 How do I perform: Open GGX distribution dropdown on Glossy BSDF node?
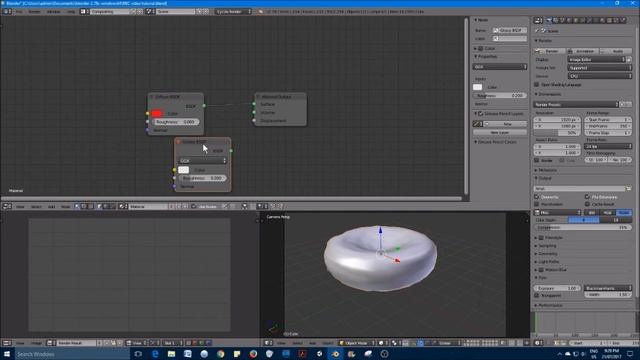click(x=202, y=160)
